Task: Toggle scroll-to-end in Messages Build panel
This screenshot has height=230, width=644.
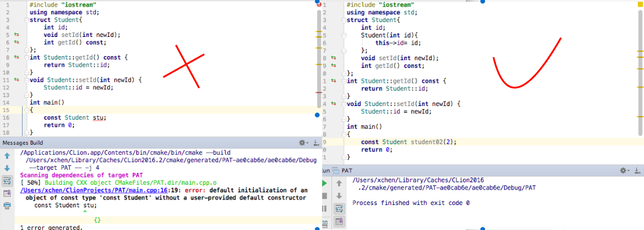Action: tap(7, 194)
